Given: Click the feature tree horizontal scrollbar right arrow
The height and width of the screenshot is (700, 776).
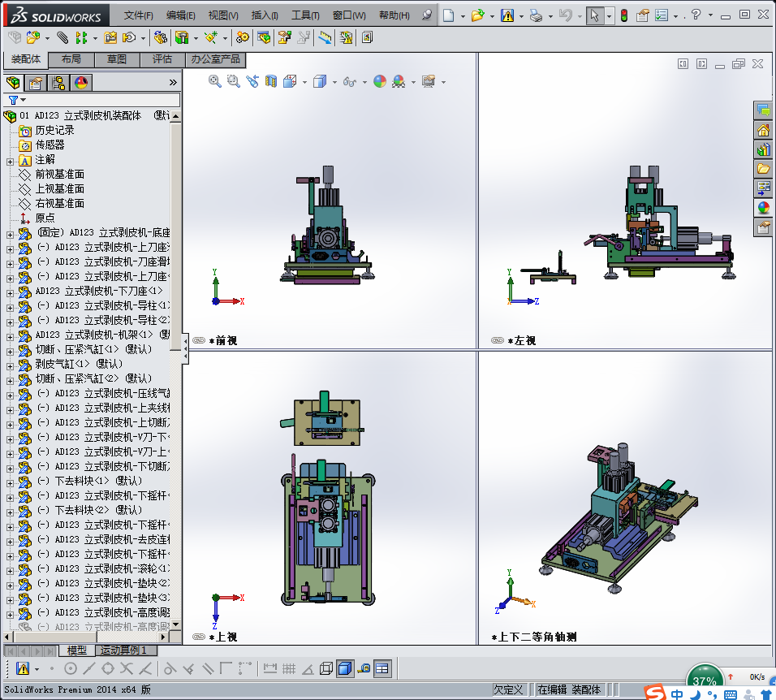Looking at the screenshot, I should tap(163, 637).
